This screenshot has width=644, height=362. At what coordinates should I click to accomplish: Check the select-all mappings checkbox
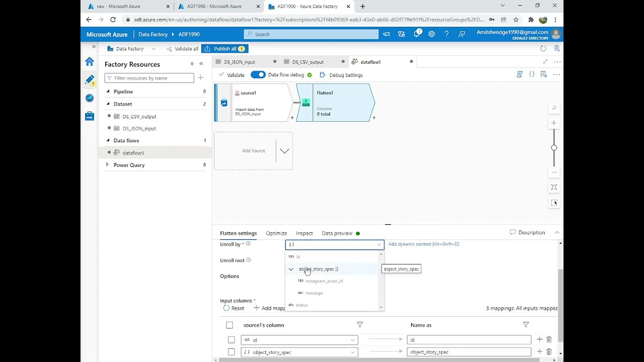coord(229,325)
